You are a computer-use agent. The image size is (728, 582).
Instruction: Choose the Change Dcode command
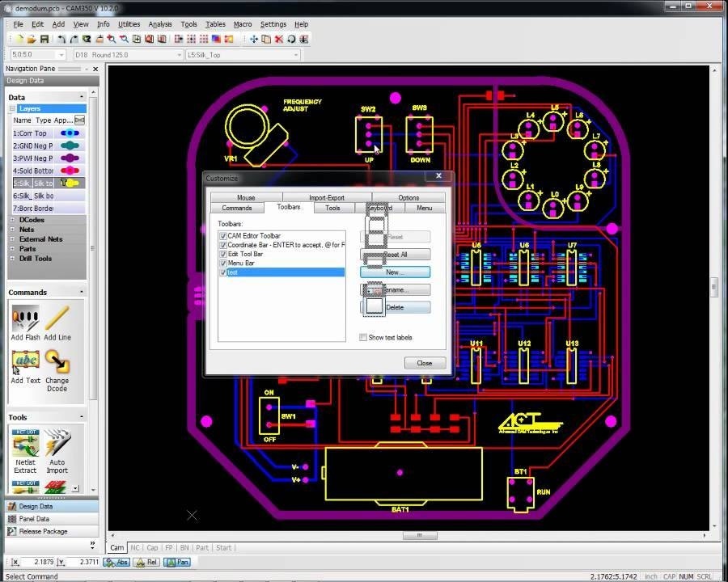point(57,361)
